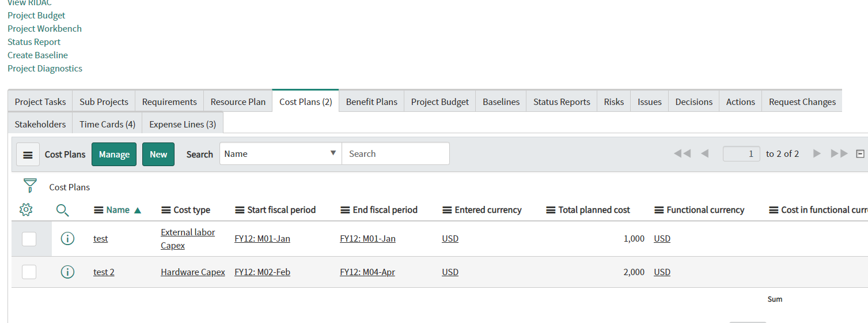Click Create Baseline link
This screenshot has height=323, width=868.
coord(37,55)
